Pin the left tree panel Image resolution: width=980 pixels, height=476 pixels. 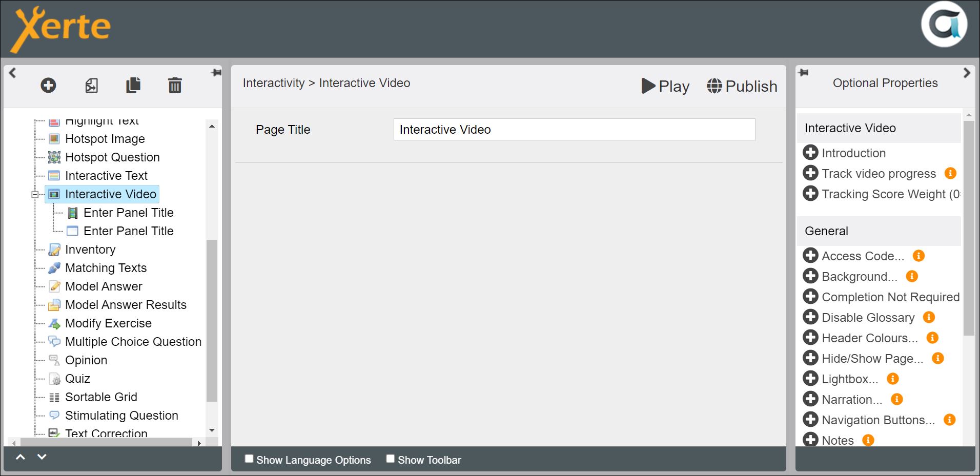click(216, 73)
